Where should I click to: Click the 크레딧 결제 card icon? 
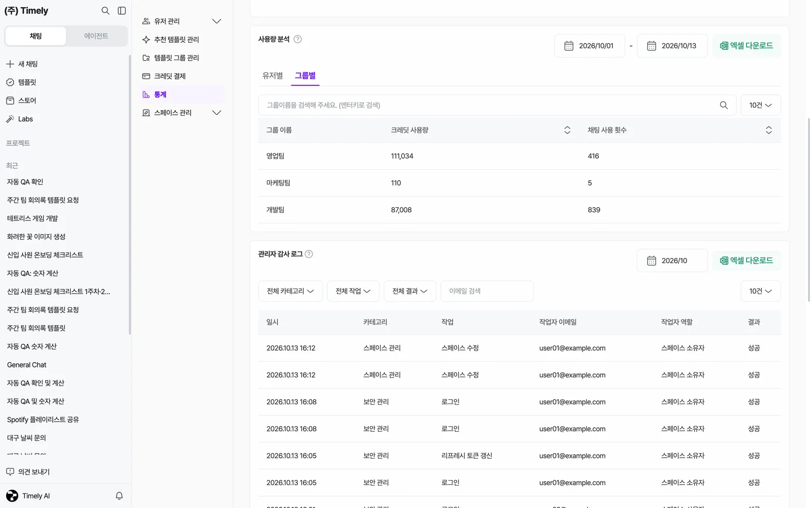coord(146,76)
